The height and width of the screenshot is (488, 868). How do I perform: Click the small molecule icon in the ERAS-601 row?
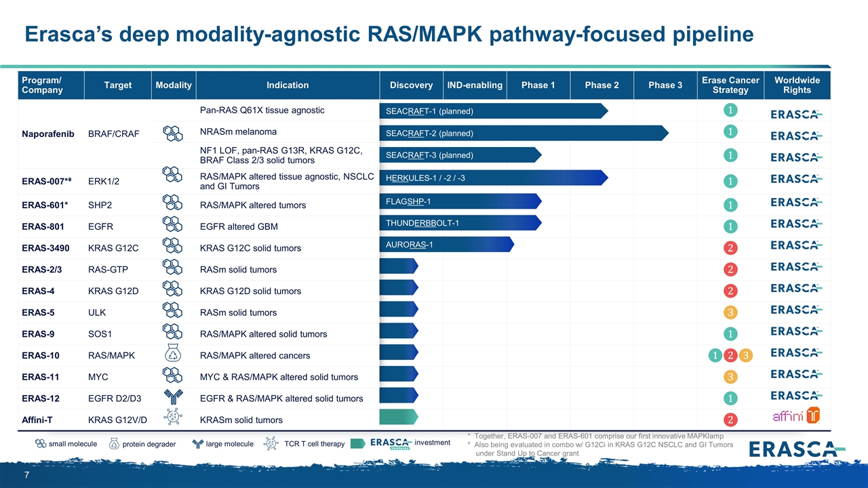pyautogui.click(x=174, y=203)
